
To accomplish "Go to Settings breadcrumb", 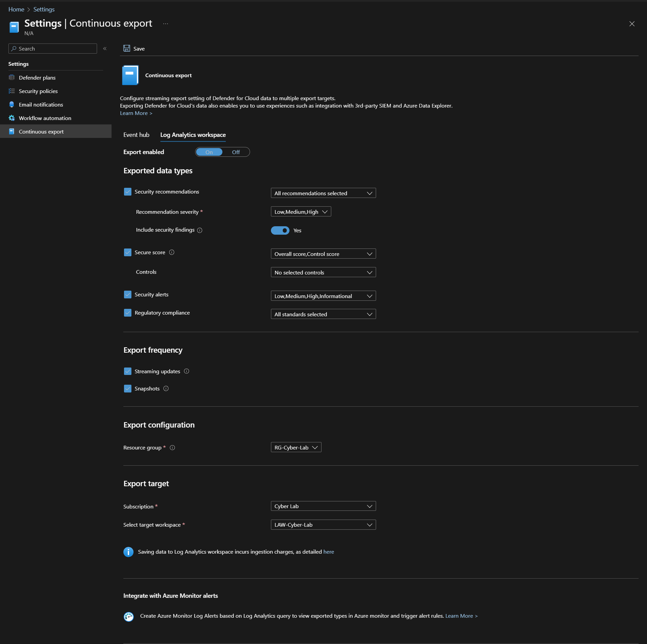I will [x=44, y=9].
